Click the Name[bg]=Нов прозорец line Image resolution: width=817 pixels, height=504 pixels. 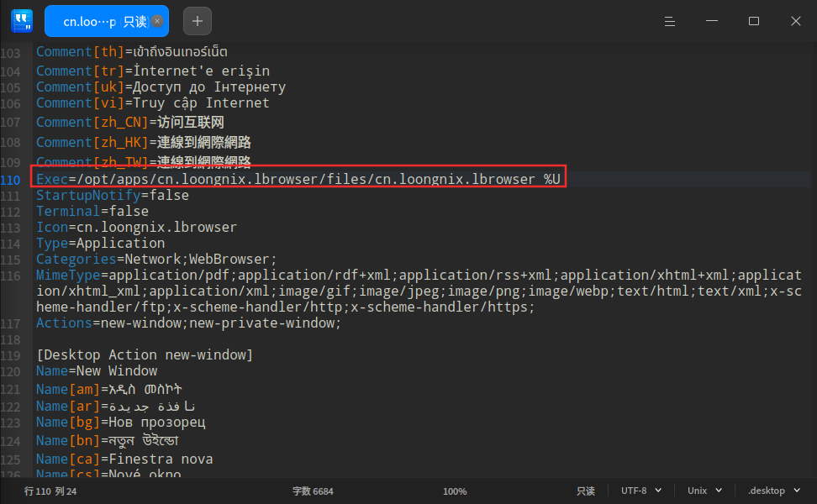[x=121, y=423]
